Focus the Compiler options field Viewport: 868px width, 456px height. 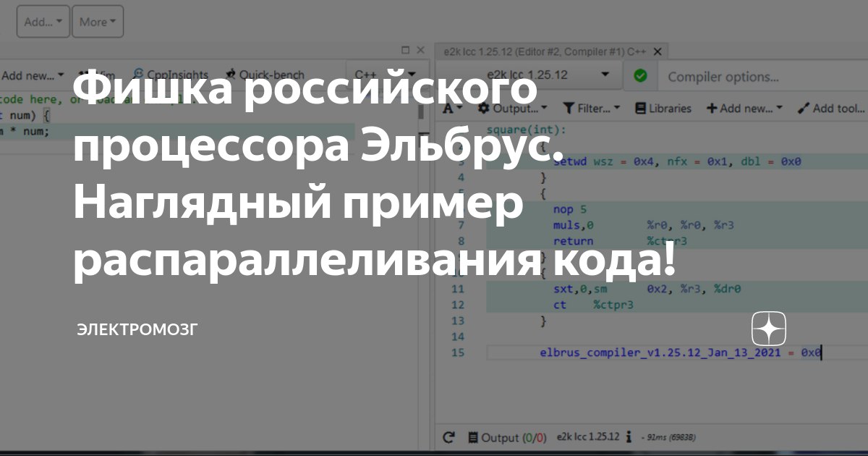(x=762, y=77)
